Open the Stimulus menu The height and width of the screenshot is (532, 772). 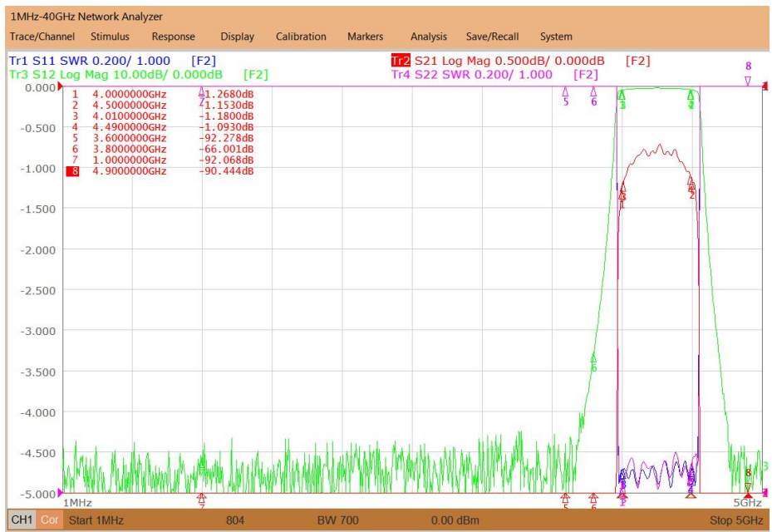point(110,37)
